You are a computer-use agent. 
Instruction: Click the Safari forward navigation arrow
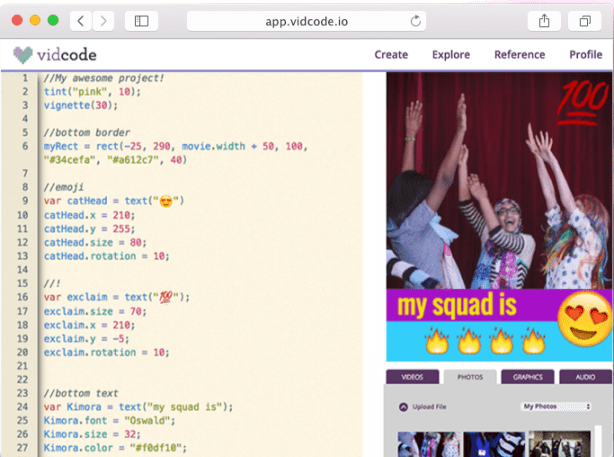[x=103, y=20]
